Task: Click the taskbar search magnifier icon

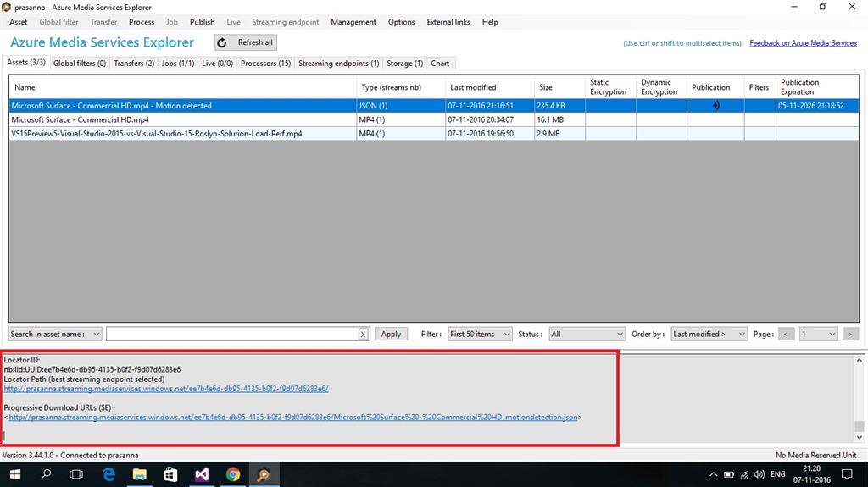Action: click(x=46, y=474)
